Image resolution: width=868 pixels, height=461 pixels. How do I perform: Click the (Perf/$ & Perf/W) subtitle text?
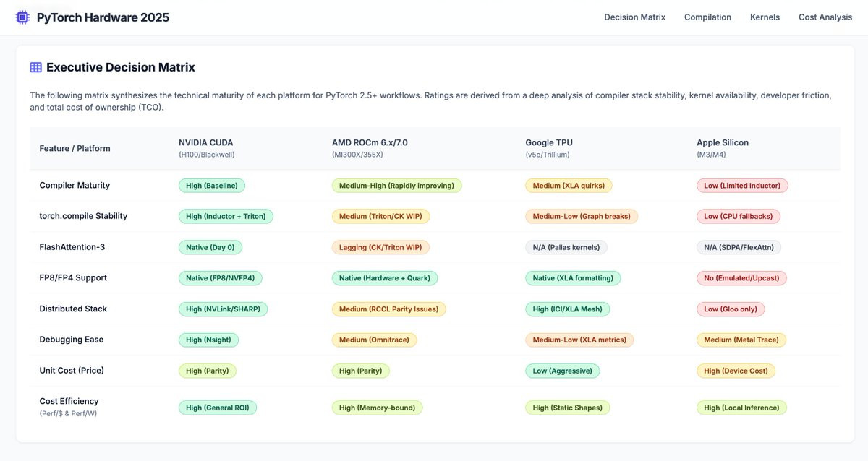pyautogui.click(x=69, y=413)
